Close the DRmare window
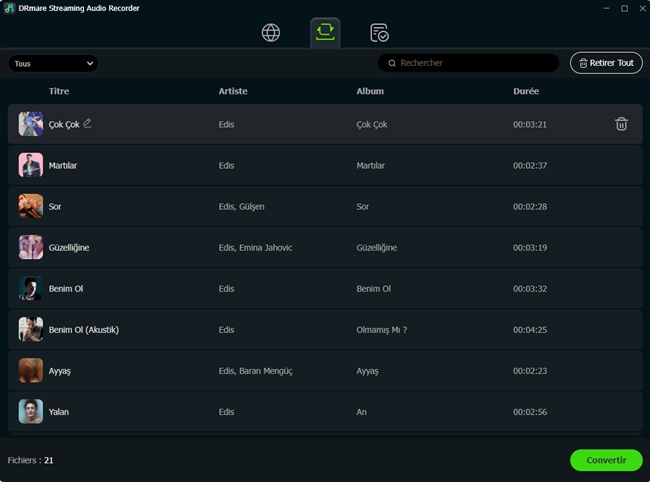 pyautogui.click(x=642, y=8)
